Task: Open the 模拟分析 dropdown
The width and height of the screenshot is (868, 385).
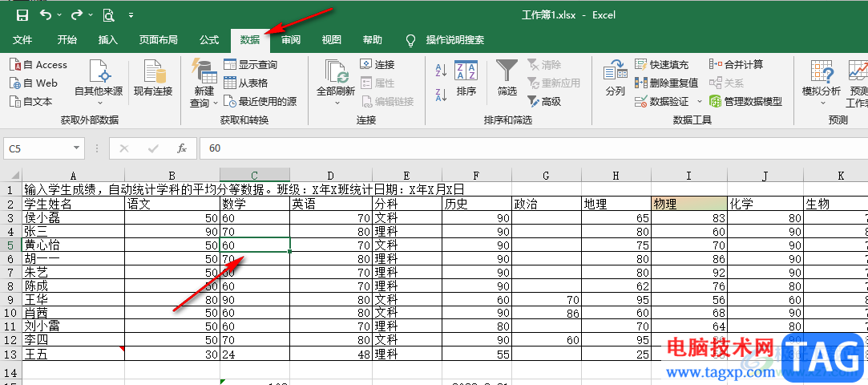Action: 822,83
